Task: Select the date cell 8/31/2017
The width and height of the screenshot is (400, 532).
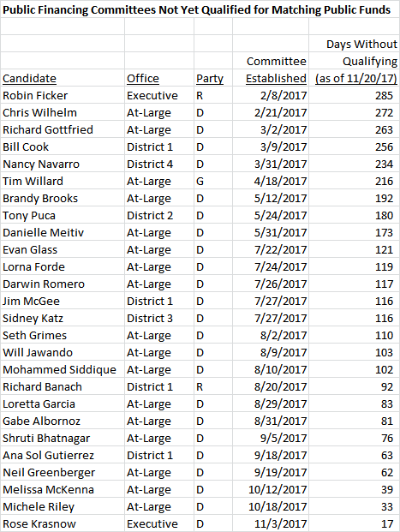Action: tap(271, 421)
